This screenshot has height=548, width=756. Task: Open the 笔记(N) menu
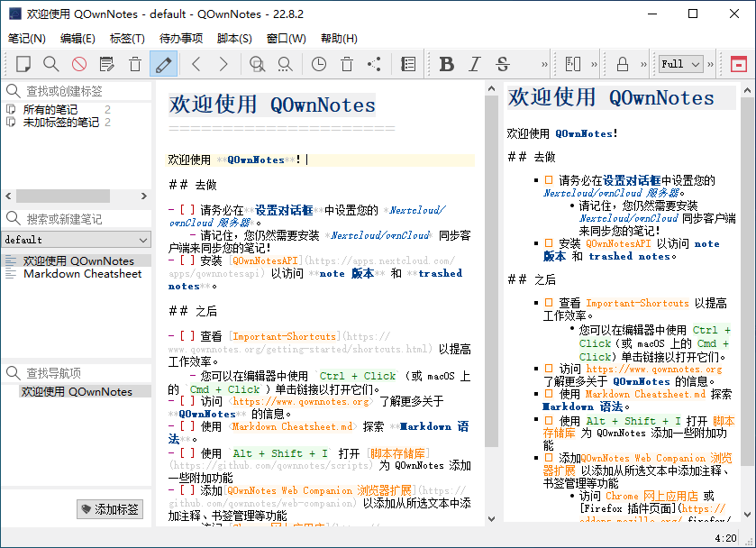(26, 38)
